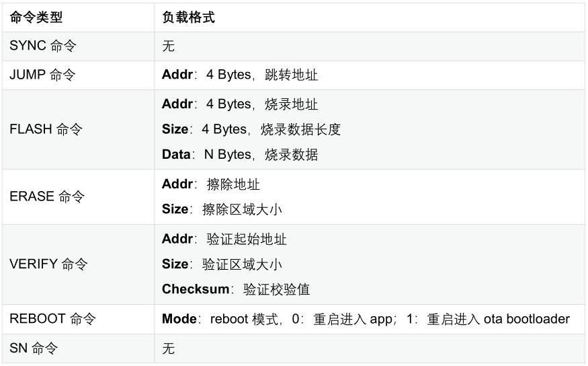Viewport: 588px width, 366px height.
Task: Click the 验证区域大小 Size line
Action: 222,264
